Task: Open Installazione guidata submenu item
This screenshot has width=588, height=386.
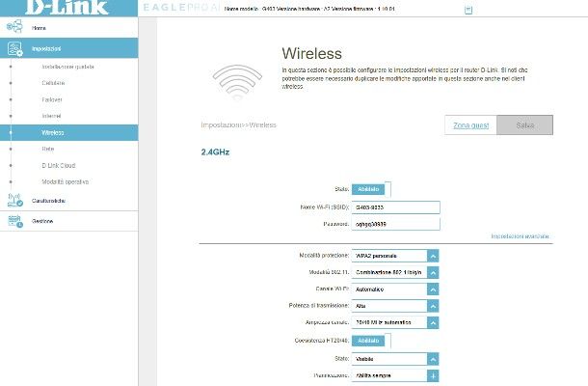Action: tap(67, 67)
